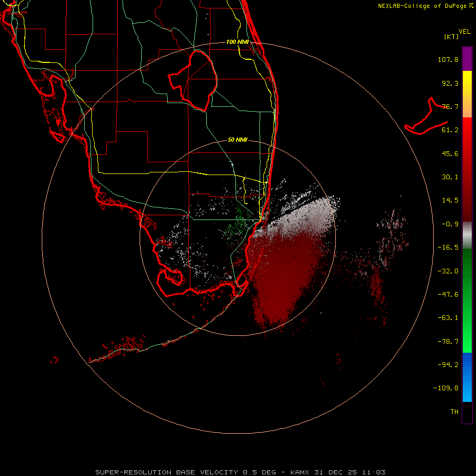Select the -63.1 legend value
This screenshot has height=476, width=476.
coord(448,318)
